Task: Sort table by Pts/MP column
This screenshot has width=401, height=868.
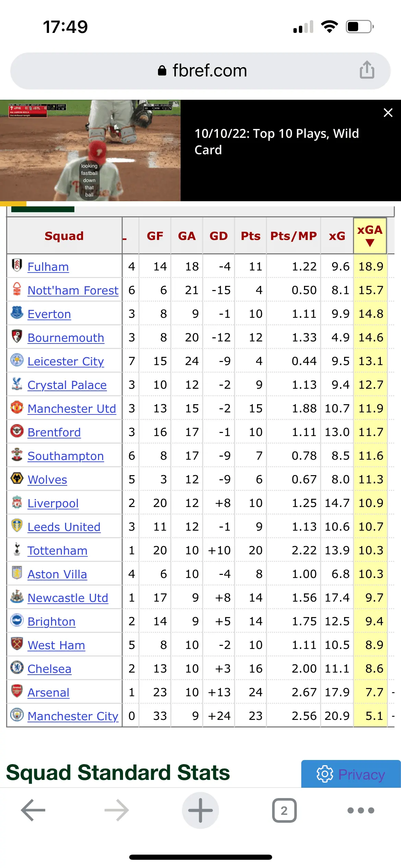Action: coord(293,236)
